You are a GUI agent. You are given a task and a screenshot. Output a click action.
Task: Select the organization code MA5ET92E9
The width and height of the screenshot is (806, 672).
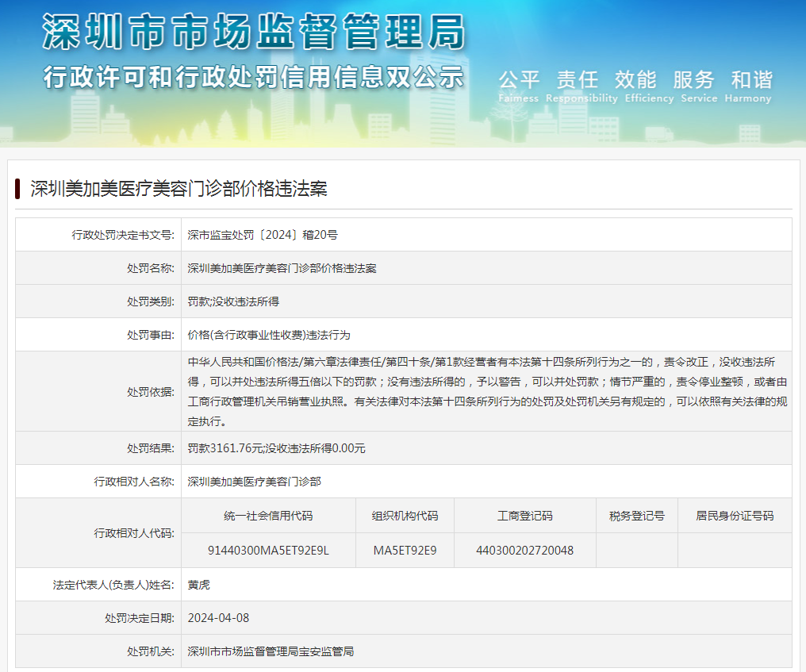[405, 550]
